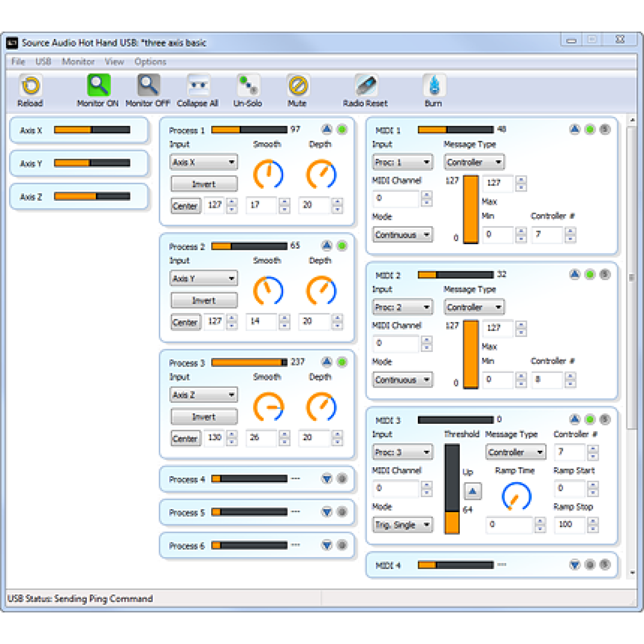Screen dimensions: 644x644
Task: Open the Options menu
Action: [x=150, y=62]
